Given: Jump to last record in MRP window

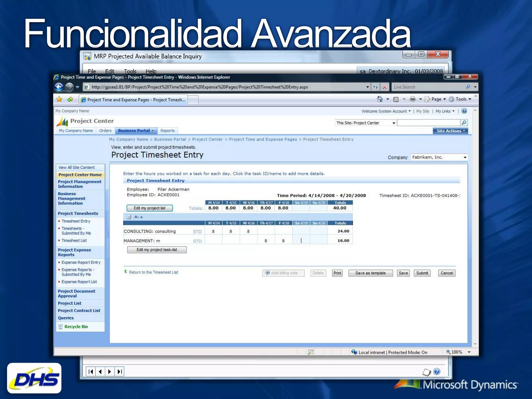Looking at the screenshot, I should 119,371.
